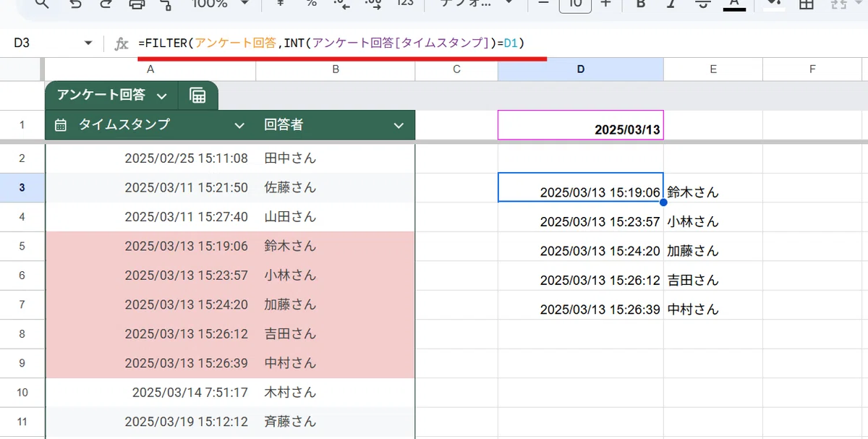Decrease font size with minus button

(544, 4)
